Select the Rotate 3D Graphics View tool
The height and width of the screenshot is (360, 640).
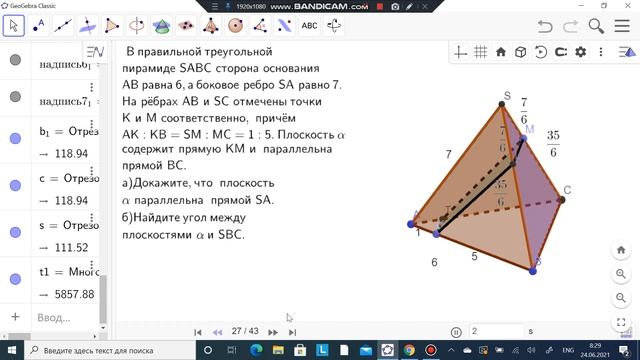coord(334,26)
